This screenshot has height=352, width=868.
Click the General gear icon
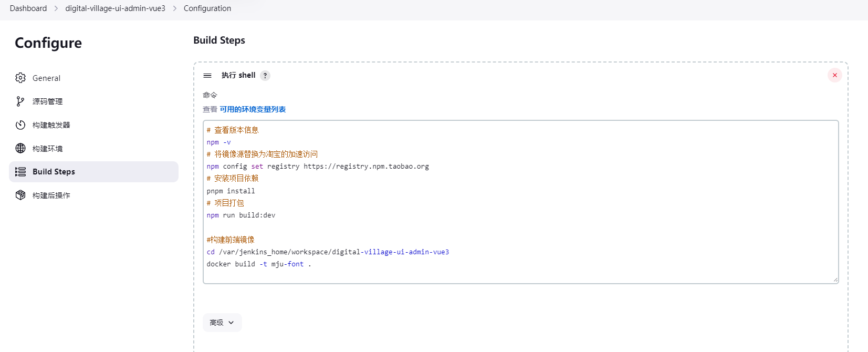(x=20, y=78)
